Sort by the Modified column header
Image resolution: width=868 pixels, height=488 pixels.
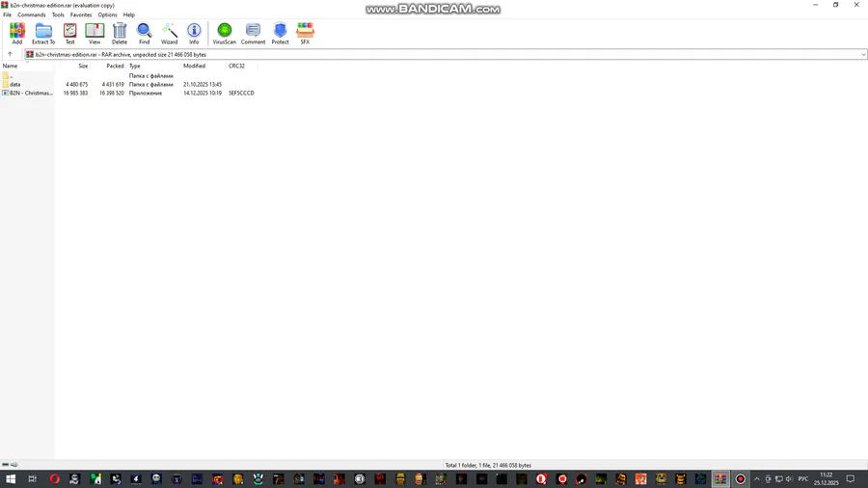click(x=203, y=66)
